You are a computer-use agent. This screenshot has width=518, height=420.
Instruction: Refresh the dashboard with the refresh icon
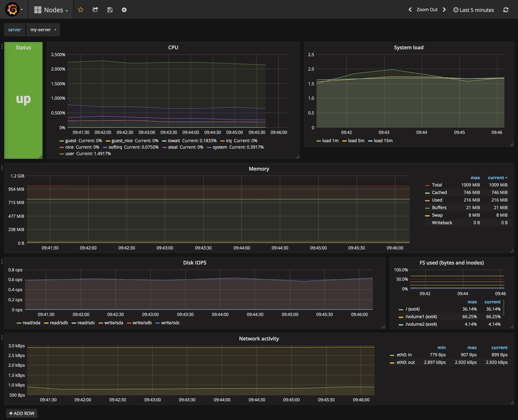506,10
